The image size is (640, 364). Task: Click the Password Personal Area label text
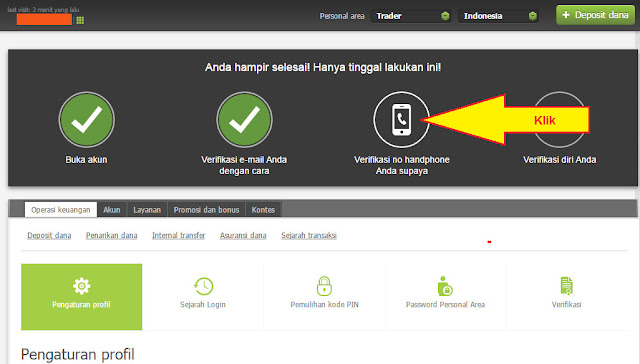coord(445,304)
